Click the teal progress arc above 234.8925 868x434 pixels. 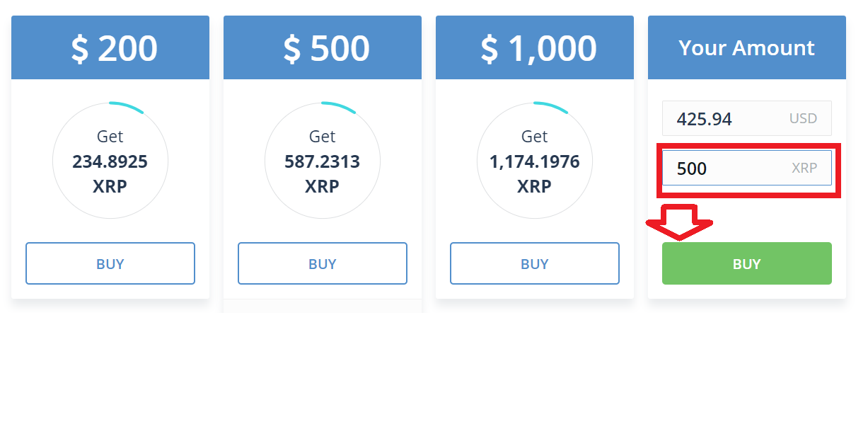pyautogui.click(x=127, y=107)
